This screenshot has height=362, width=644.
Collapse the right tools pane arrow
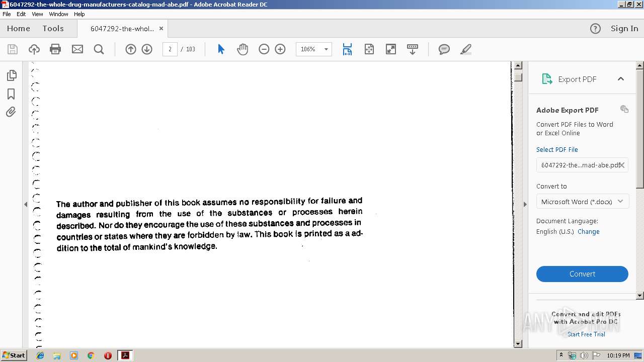pyautogui.click(x=525, y=204)
